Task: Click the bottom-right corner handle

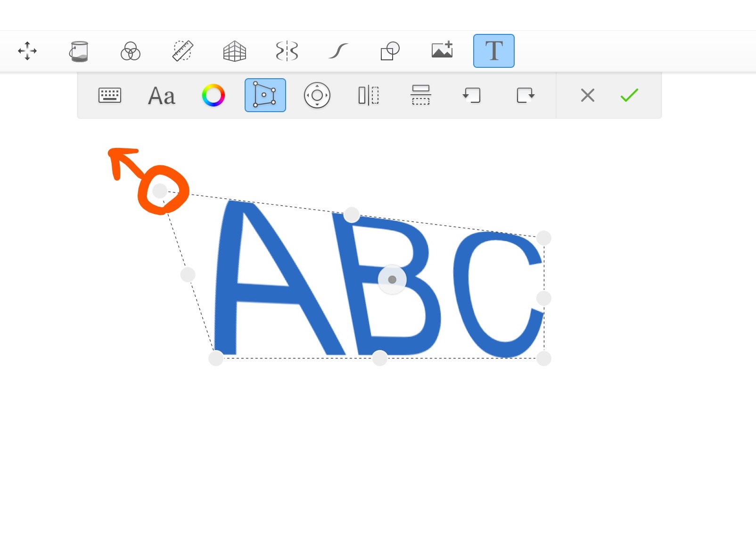Action: click(544, 359)
